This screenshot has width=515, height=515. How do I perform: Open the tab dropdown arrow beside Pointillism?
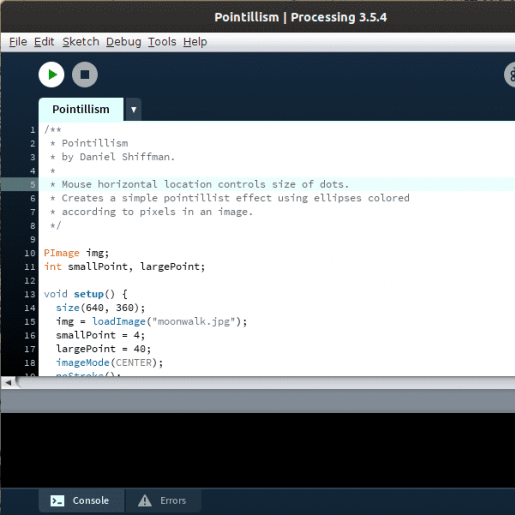(133, 110)
